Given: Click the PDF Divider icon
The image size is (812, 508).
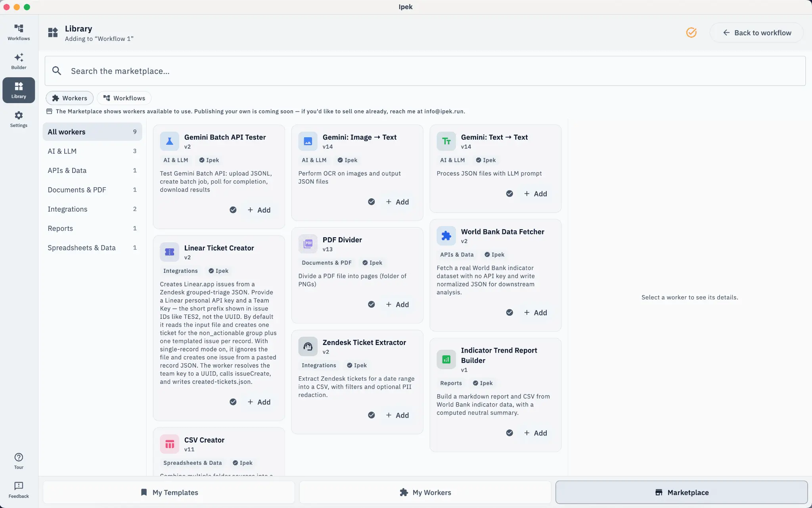Looking at the screenshot, I should tap(308, 243).
